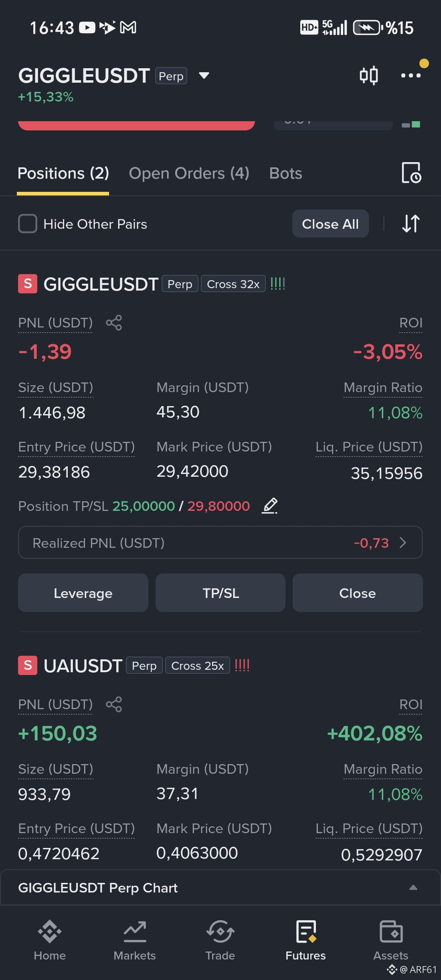The height and width of the screenshot is (980, 441).
Task: Tap Close button for GIGGLEUSDT position
Action: [x=358, y=593]
